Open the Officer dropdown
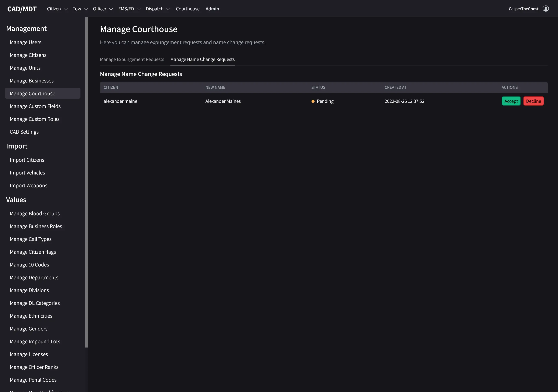The image size is (558, 392). (103, 9)
